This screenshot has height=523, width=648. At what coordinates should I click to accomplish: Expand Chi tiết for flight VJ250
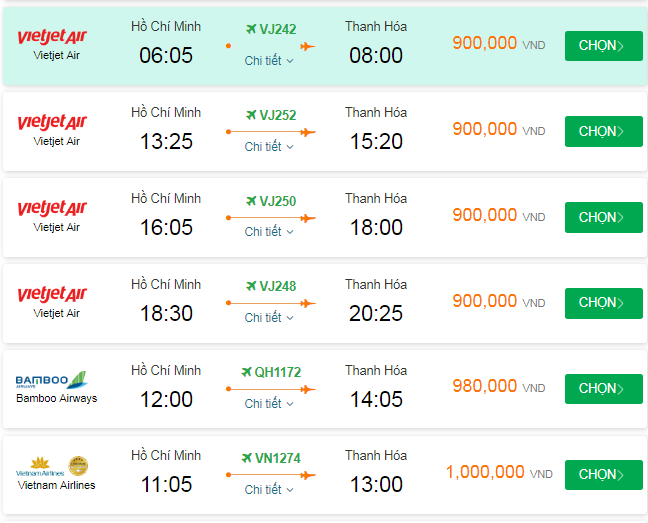(x=269, y=232)
